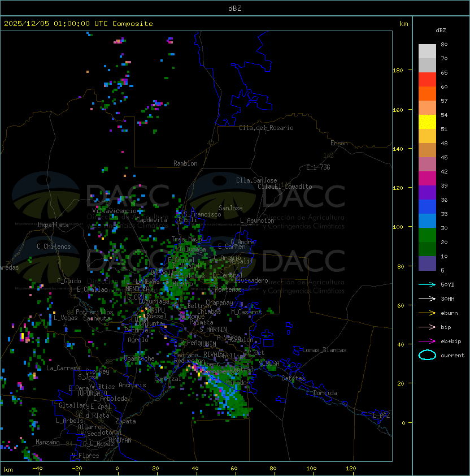Select the red swatch in dBZ scale
470x476 pixels.
coord(427,80)
